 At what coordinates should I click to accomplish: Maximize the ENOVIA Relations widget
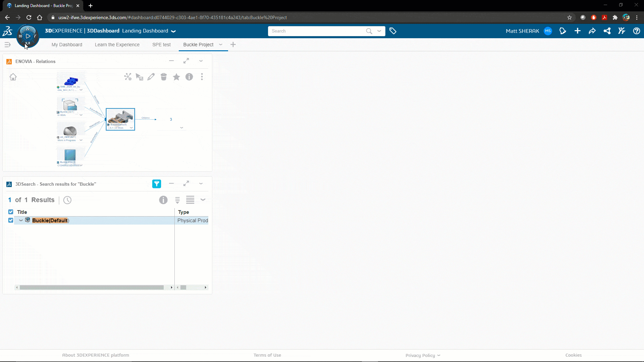point(186,61)
